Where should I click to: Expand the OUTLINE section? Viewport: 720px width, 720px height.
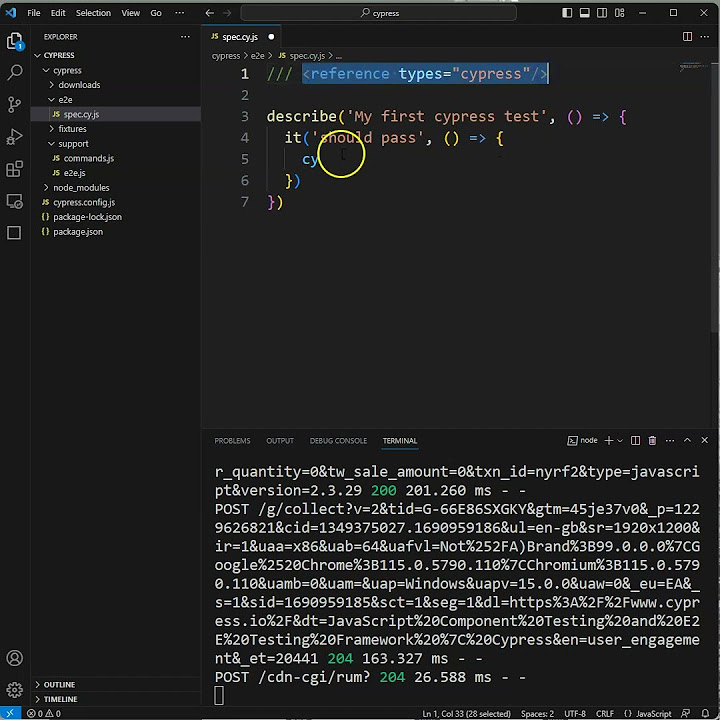(x=38, y=685)
